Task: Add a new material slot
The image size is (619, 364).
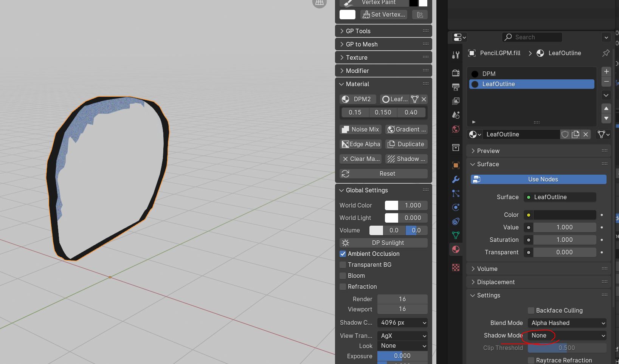Action: click(606, 71)
